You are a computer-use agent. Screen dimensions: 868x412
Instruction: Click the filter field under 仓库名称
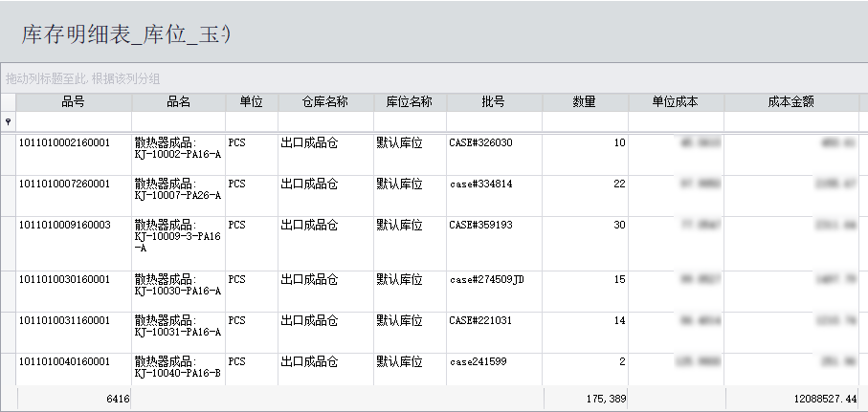325,121
